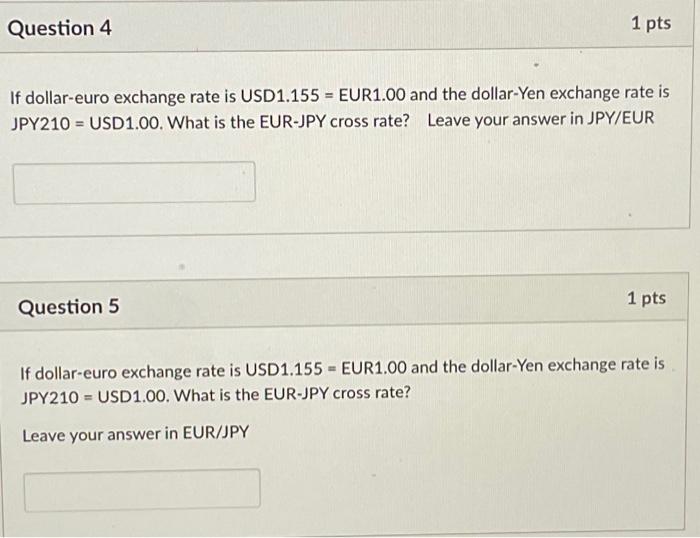Select the Question 5 heading
Image resolution: width=700 pixels, height=538 pixels.
pyautogui.click(x=69, y=307)
